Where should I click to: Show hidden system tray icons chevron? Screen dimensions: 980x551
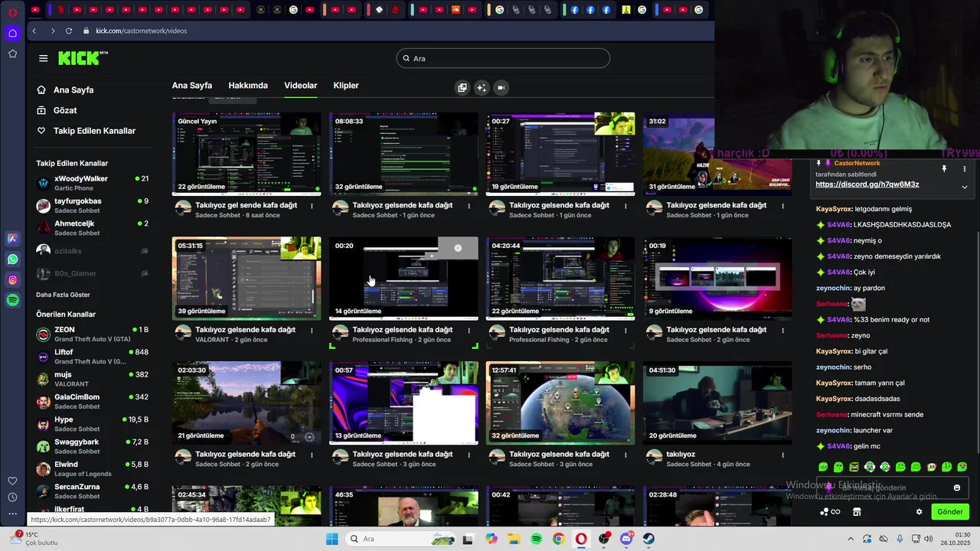pos(851,539)
